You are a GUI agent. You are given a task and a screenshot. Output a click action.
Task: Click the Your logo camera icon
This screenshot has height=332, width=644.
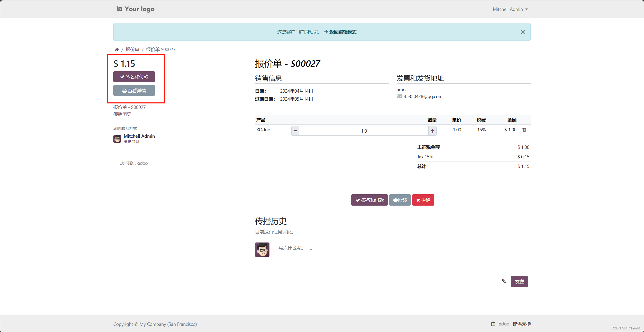(x=119, y=9)
